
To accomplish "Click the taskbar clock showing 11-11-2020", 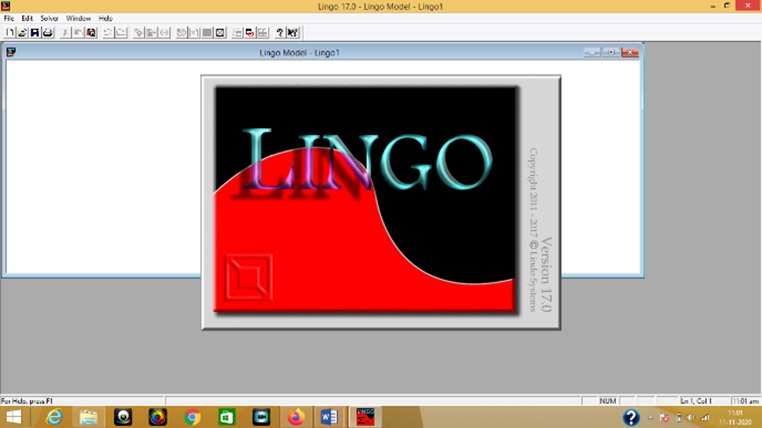I will point(736,417).
